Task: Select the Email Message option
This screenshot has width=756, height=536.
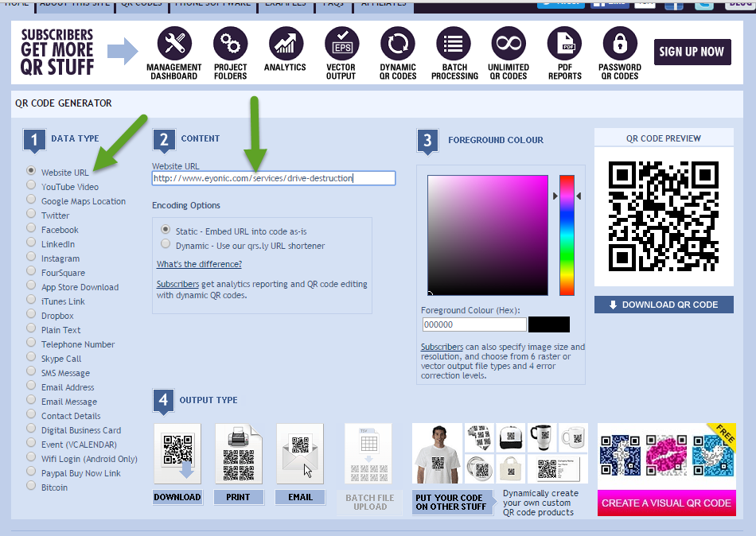Action: (x=31, y=399)
